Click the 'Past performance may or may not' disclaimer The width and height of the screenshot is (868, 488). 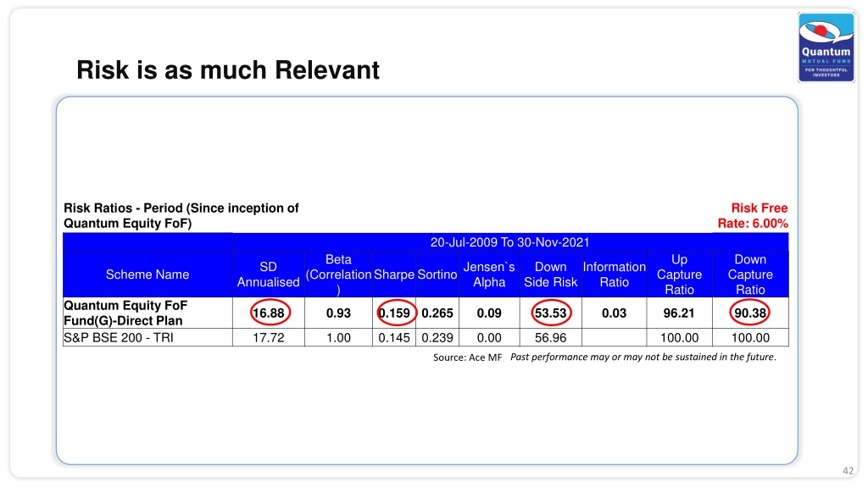pos(643,357)
